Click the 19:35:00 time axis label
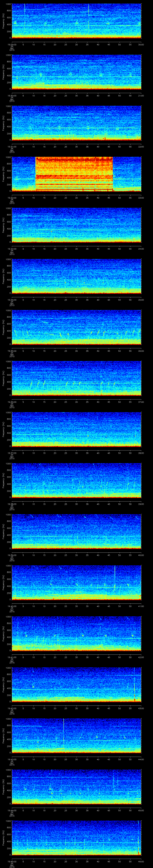Image resolution: width=153 pixels, height=868 pixels. tap(12, 351)
